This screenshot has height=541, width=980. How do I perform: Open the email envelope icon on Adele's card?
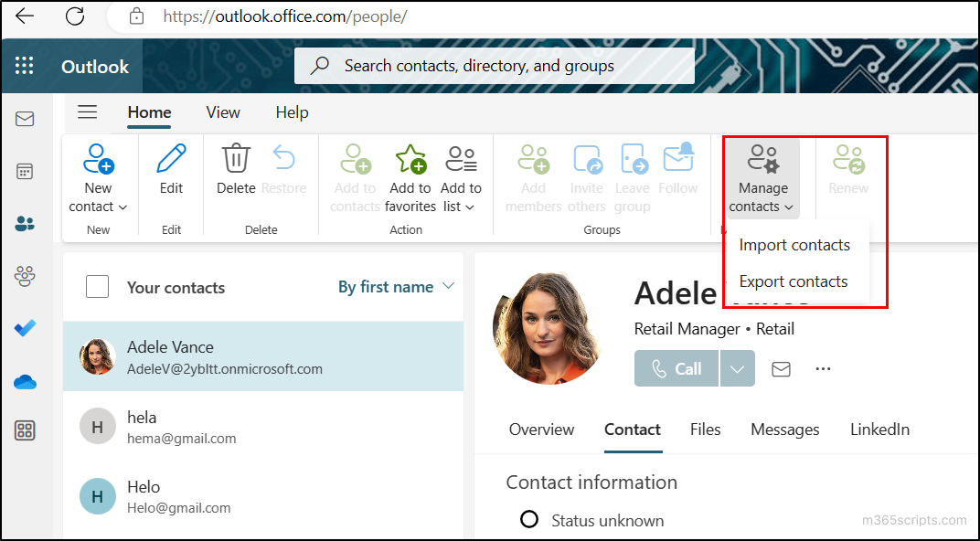782,368
